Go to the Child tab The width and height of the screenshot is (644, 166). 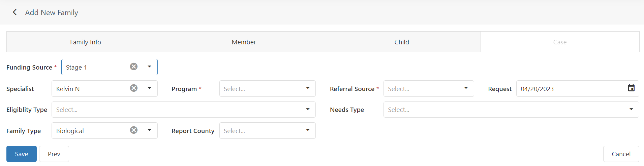pos(402,42)
